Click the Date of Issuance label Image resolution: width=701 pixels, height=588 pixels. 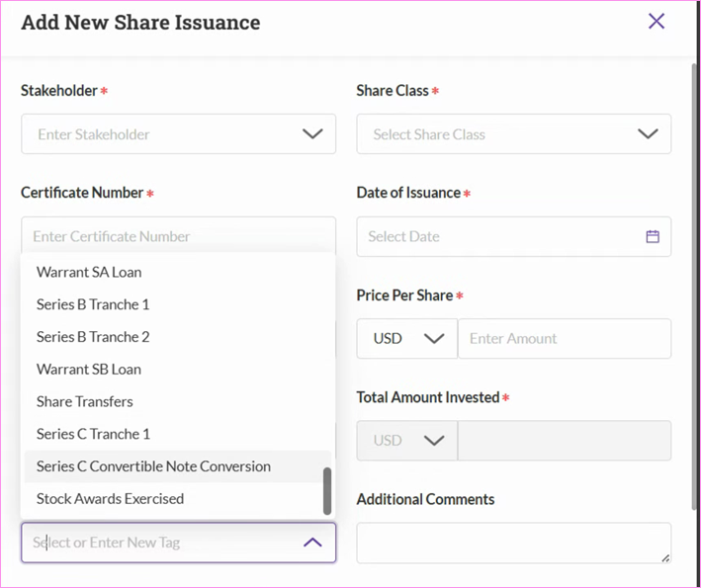(x=408, y=193)
